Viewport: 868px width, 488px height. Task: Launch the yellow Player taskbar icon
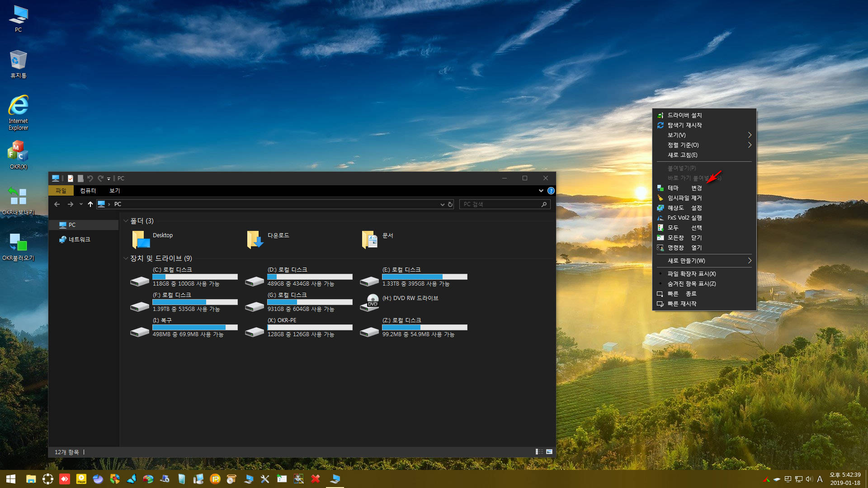(81, 479)
